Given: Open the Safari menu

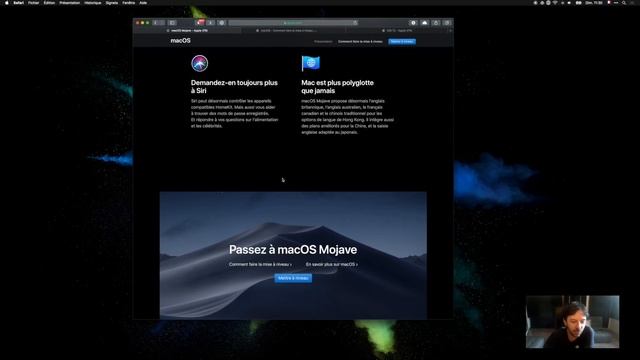Looking at the screenshot, I should (x=18, y=3).
